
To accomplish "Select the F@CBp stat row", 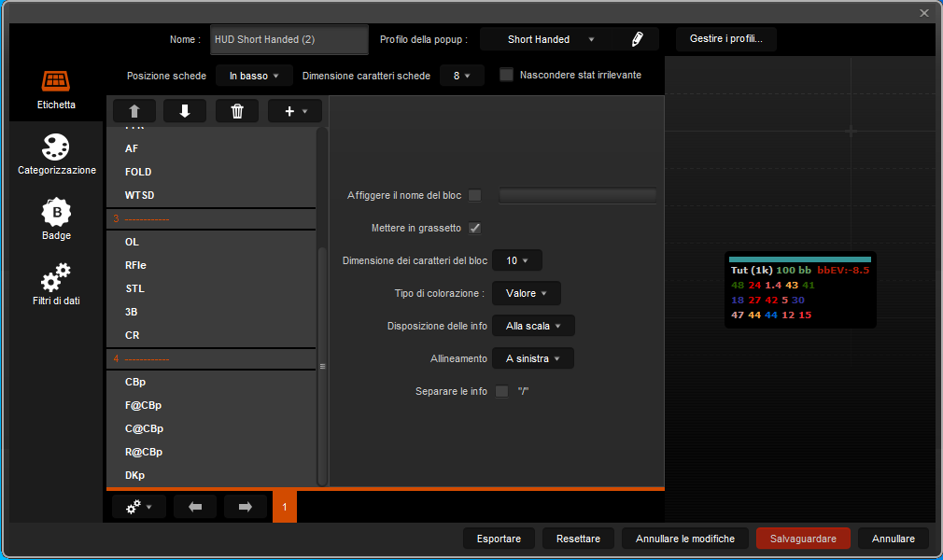I will coord(211,405).
